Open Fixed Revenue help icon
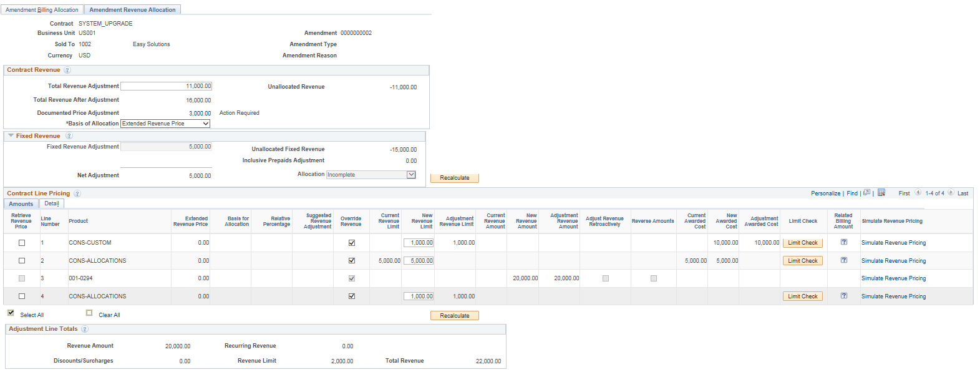Screen dimensions: 980x372 69,136
